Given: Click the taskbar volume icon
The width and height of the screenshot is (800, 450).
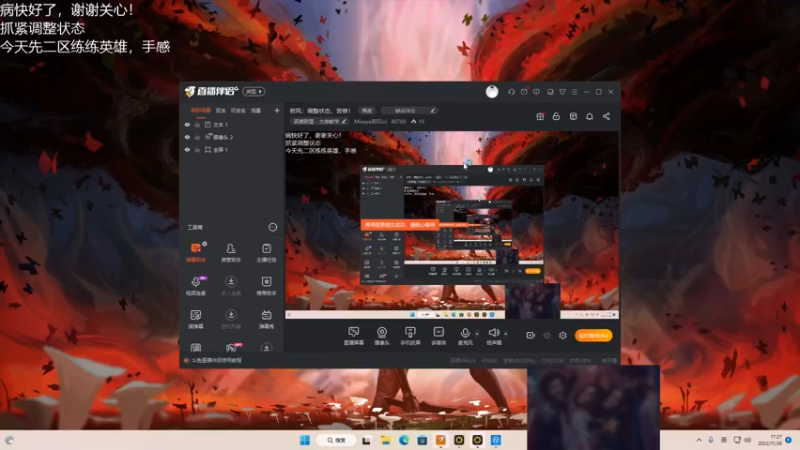Looking at the screenshot, I should 748,440.
